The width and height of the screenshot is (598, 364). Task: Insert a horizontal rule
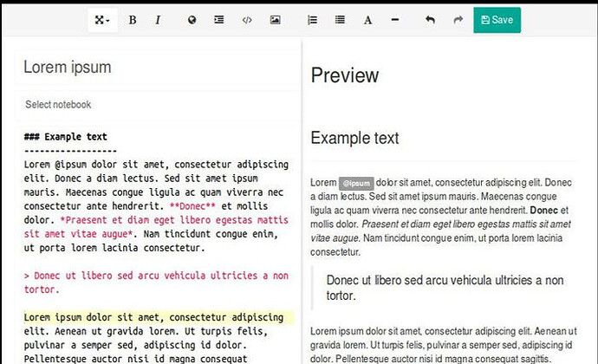click(x=395, y=20)
